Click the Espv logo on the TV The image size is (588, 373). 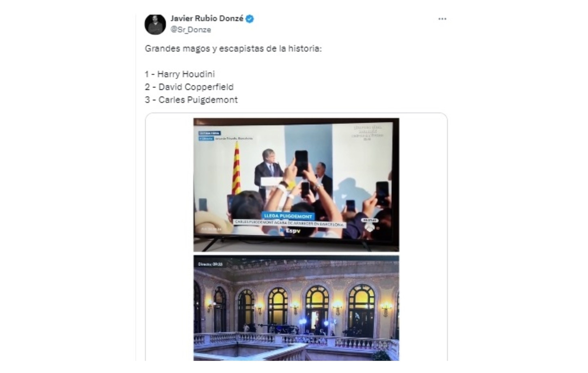[x=290, y=230]
